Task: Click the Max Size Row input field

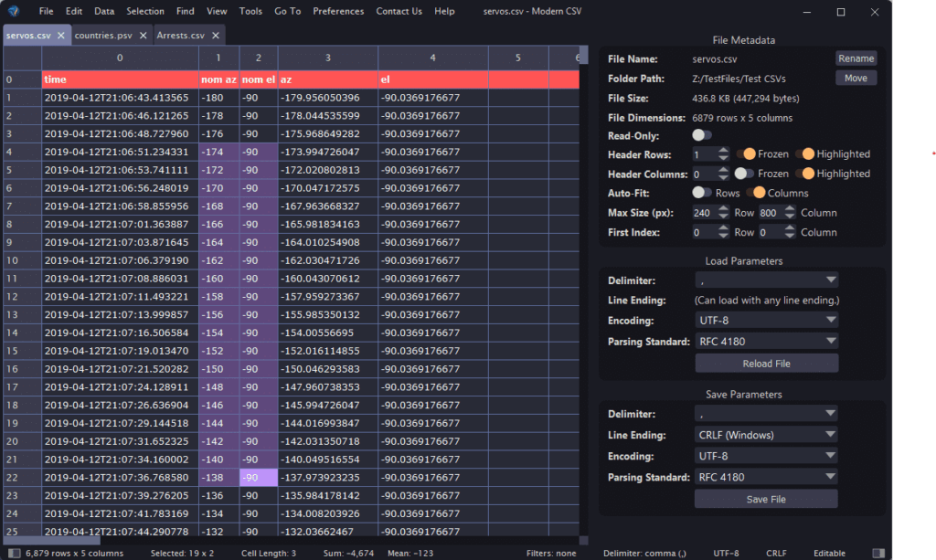Action: (705, 213)
